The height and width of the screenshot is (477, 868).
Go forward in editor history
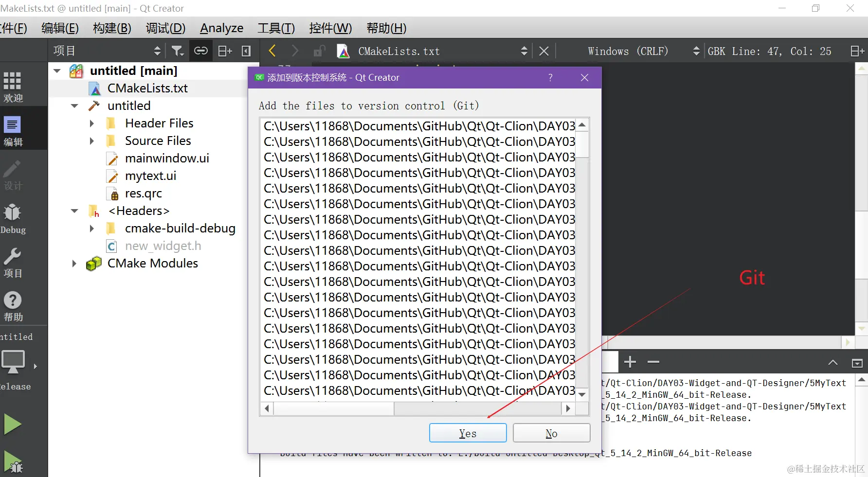coord(295,51)
